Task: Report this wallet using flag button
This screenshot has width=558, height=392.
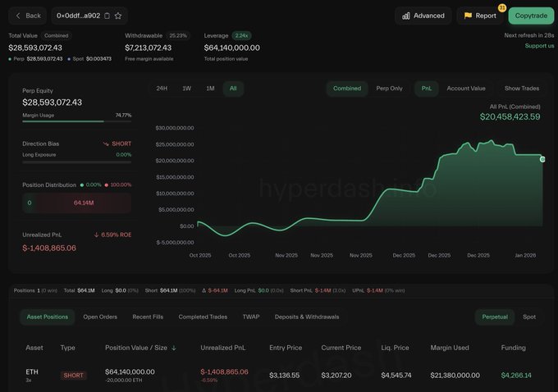Action: pos(480,16)
